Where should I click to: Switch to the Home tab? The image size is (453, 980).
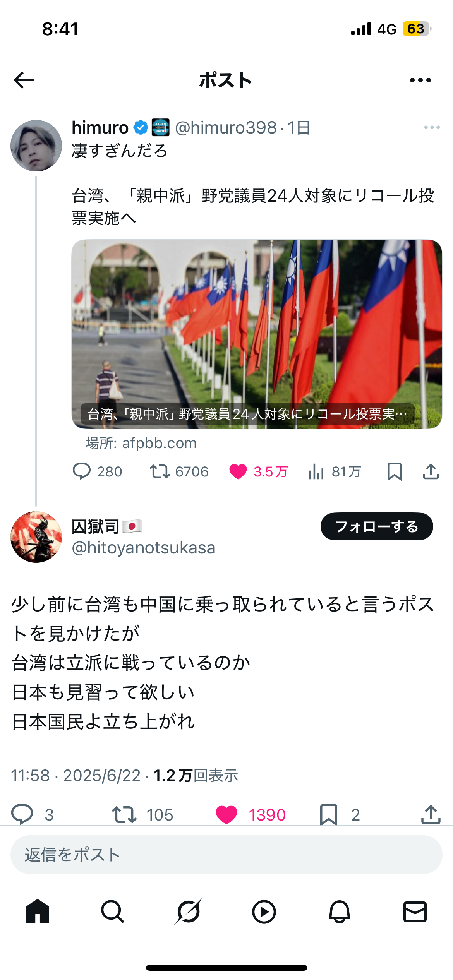pyautogui.click(x=38, y=912)
